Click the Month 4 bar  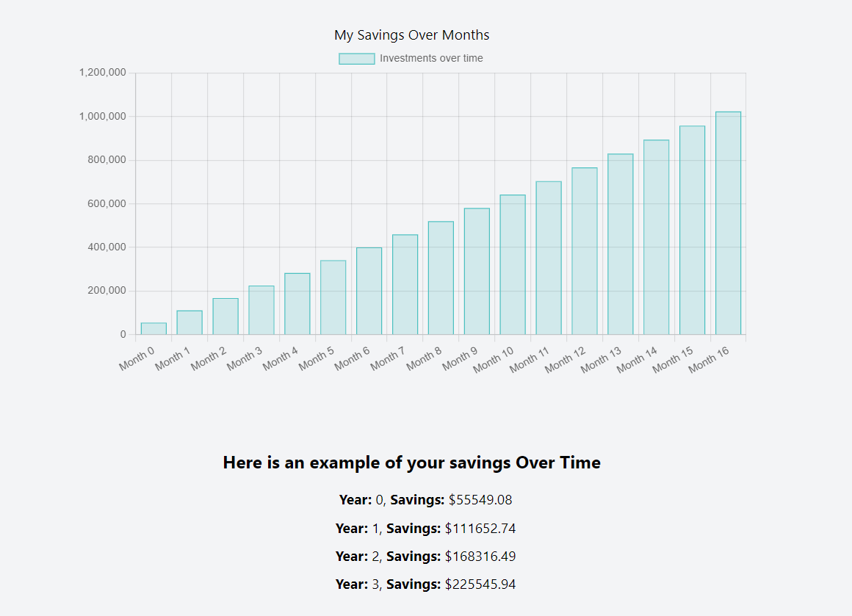(x=296, y=305)
